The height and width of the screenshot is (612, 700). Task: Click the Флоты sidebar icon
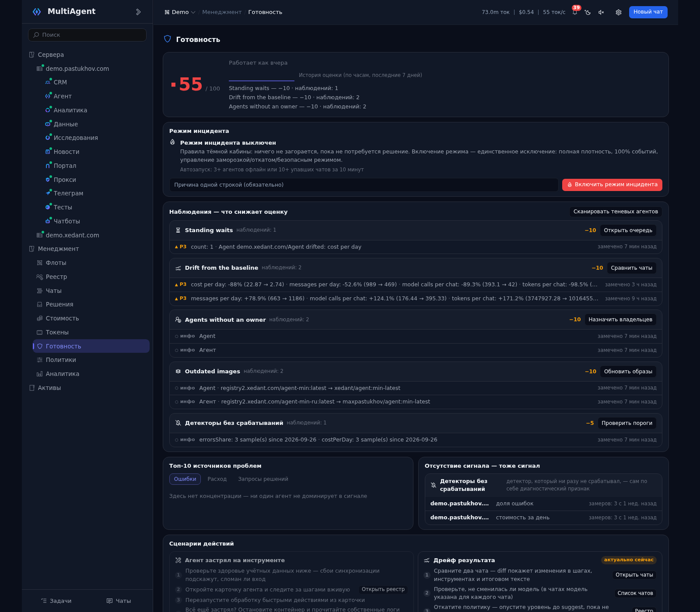tap(40, 263)
